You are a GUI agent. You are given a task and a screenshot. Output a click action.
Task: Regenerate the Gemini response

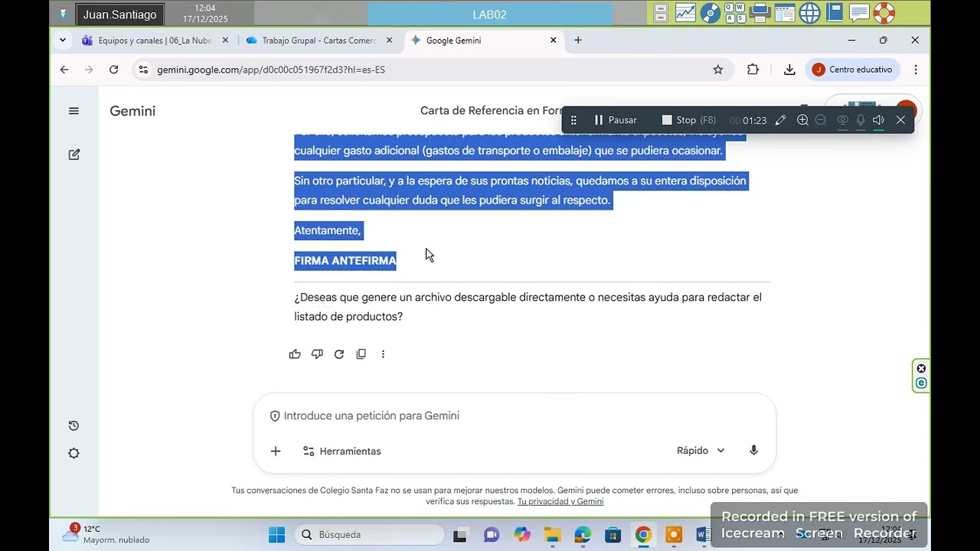[339, 354]
